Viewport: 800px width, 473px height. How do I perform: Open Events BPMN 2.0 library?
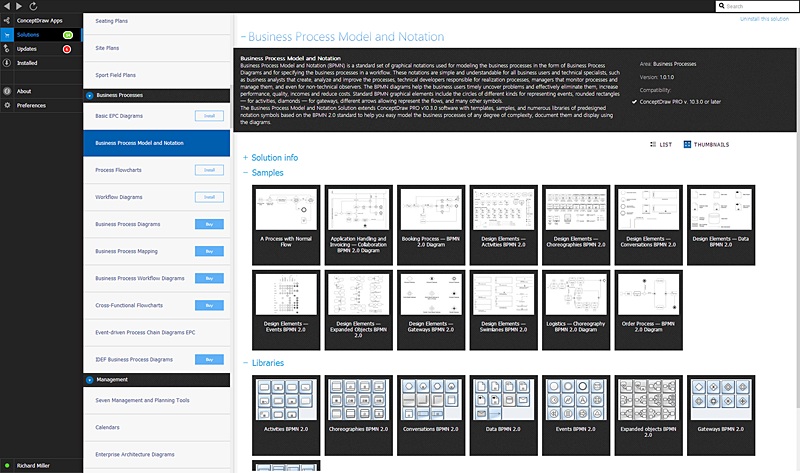[576, 415]
